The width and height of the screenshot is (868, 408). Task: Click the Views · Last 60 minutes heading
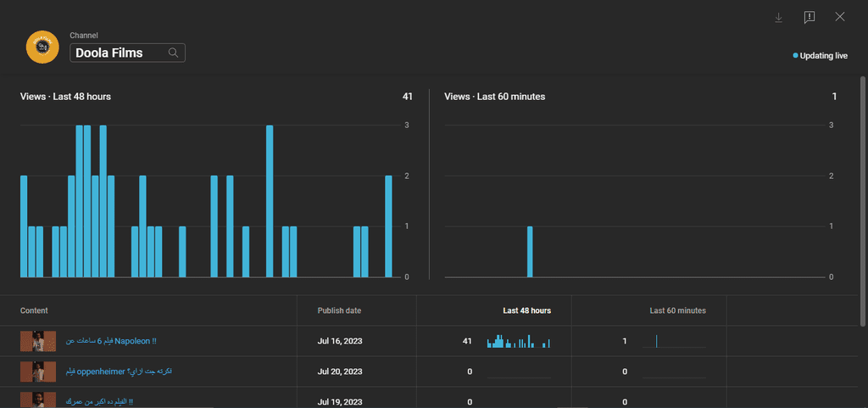click(494, 97)
